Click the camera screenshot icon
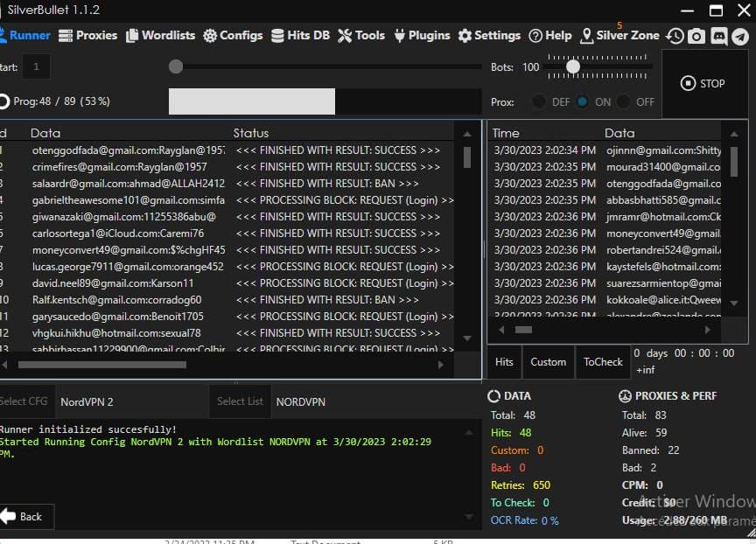The width and height of the screenshot is (756, 544). click(x=696, y=36)
